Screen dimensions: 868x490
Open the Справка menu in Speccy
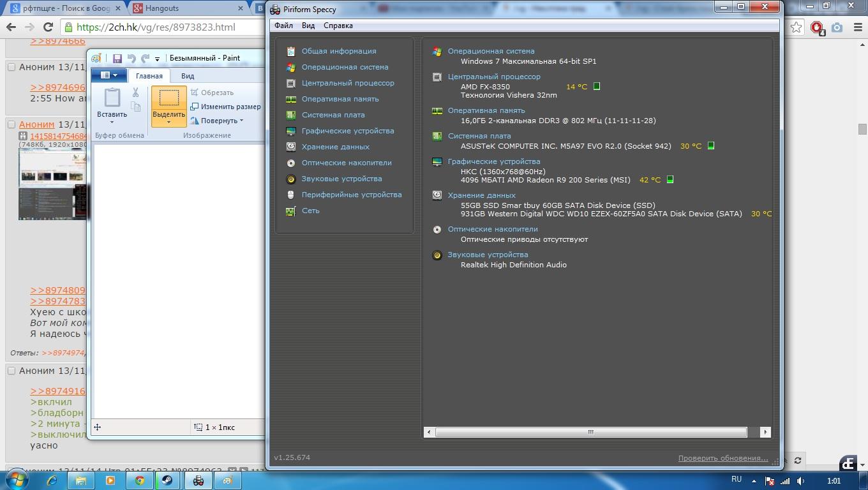coord(338,26)
